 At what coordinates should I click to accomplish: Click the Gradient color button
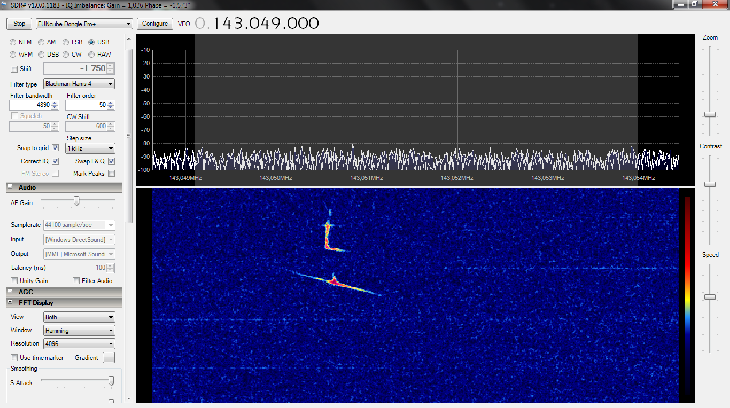click(x=109, y=356)
